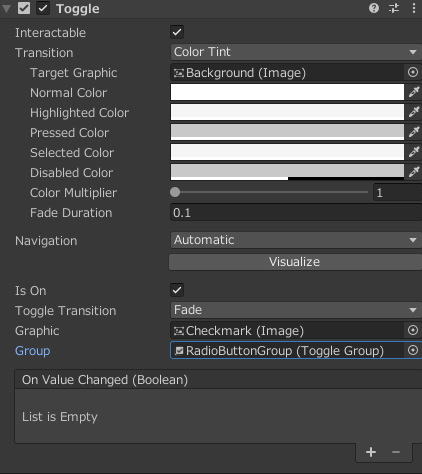Pick Normal Color with eyedropper
This screenshot has width=422, height=474.
coord(414,92)
